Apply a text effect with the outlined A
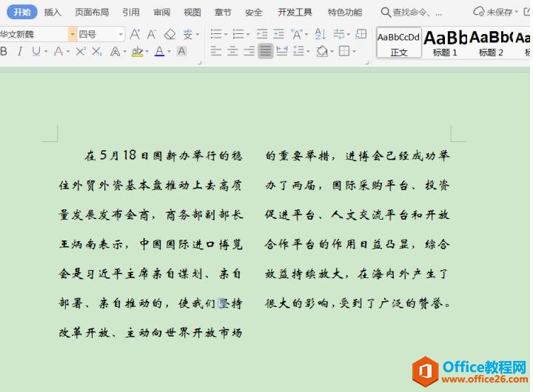 tap(115, 52)
